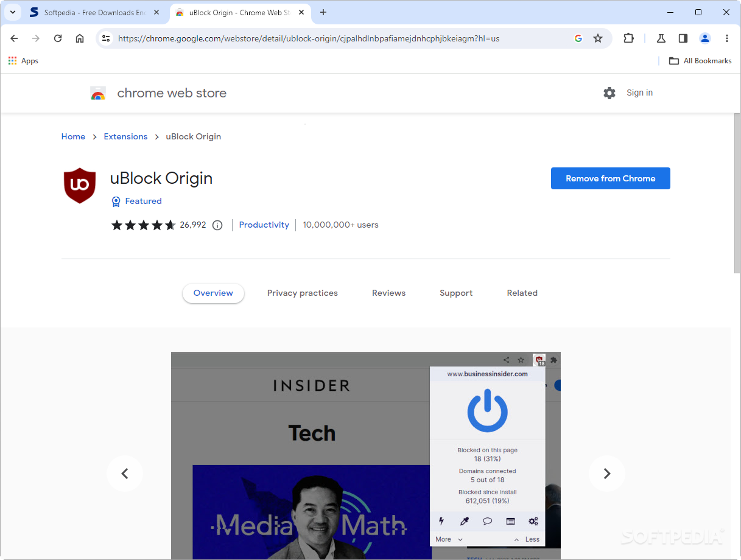
Task: Click the rating info icon
Action: (x=217, y=225)
